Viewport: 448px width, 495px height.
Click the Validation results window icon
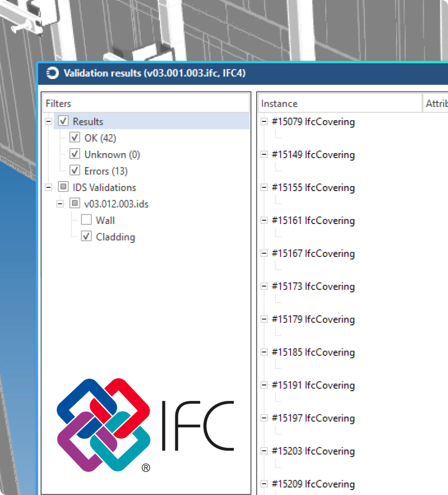tap(52, 73)
